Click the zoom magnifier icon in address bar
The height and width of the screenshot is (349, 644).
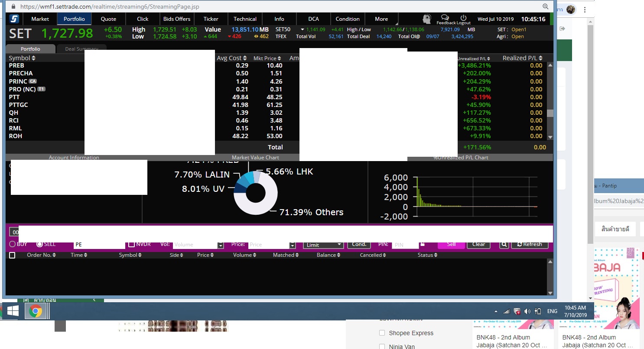click(x=546, y=6)
